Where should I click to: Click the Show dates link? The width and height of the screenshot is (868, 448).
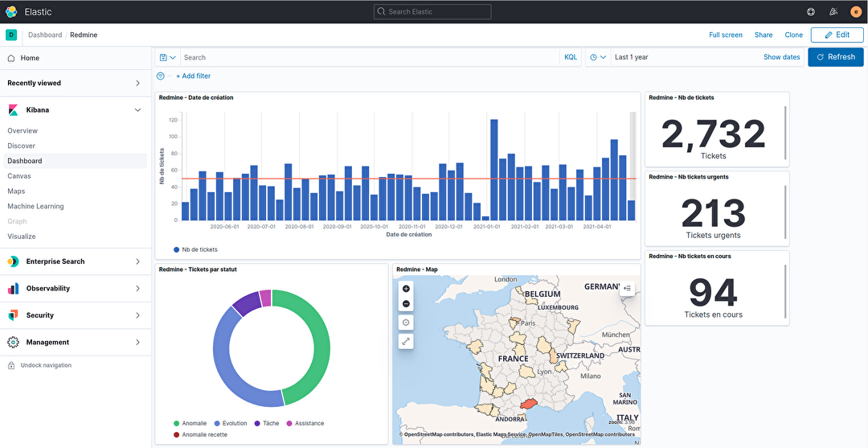[x=782, y=57]
